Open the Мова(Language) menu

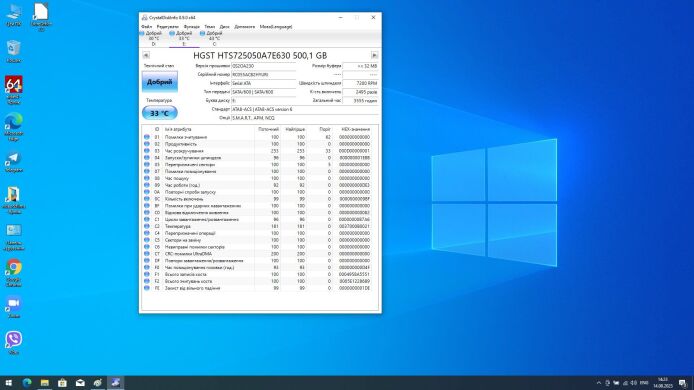(276, 27)
